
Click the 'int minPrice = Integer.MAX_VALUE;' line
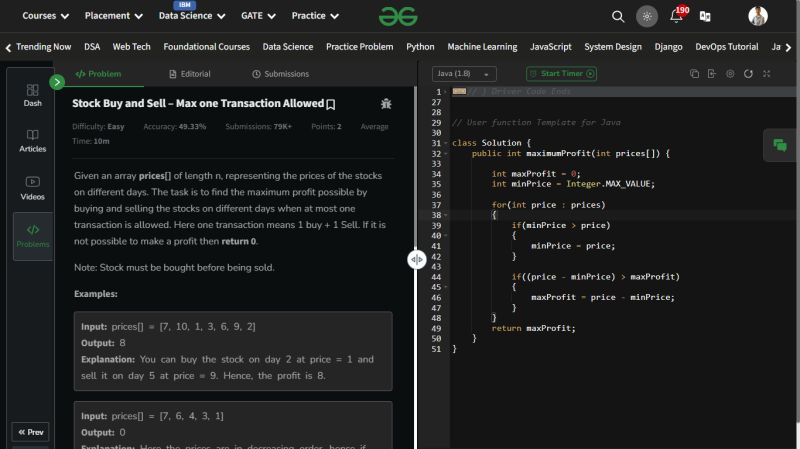[573, 184]
